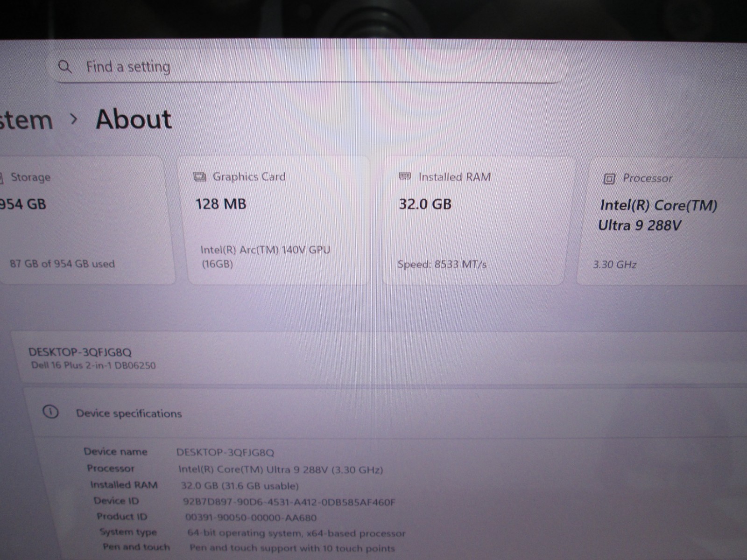Click the Graphics Card icon

199,177
